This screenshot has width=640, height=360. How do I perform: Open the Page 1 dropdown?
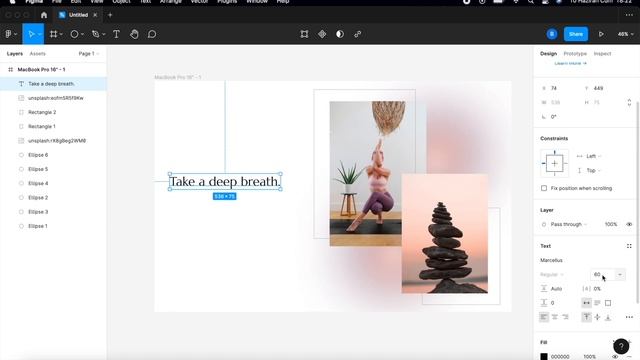click(x=89, y=54)
